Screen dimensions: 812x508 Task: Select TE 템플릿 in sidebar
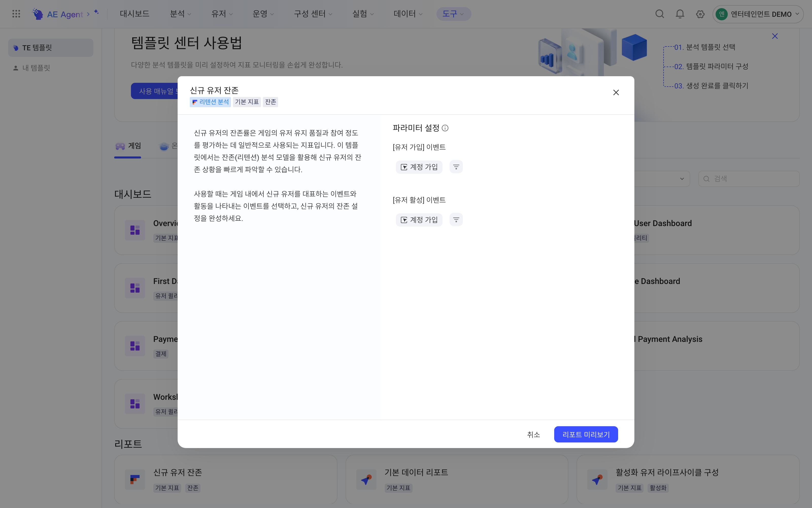51,48
